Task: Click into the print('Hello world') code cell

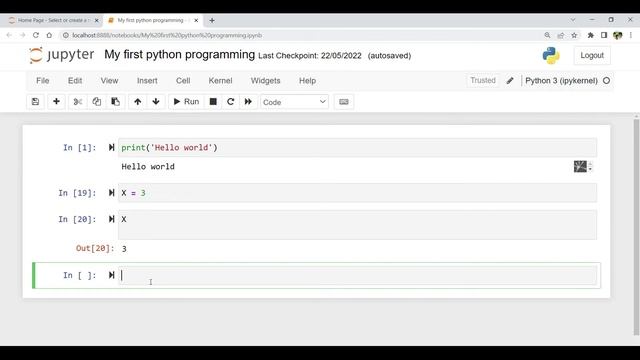Action: pyautogui.click(x=358, y=147)
